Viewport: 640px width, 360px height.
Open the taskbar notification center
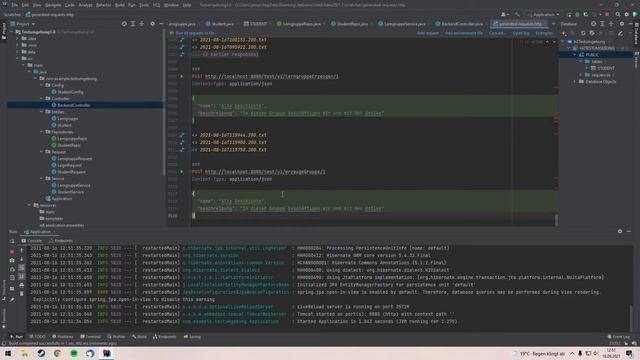[x=629, y=353]
